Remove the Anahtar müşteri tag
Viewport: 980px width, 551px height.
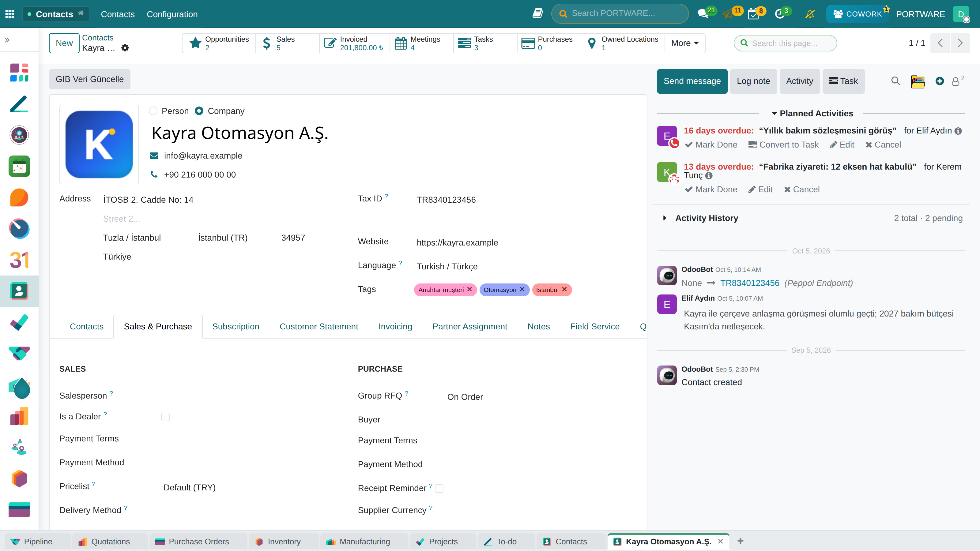click(469, 289)
